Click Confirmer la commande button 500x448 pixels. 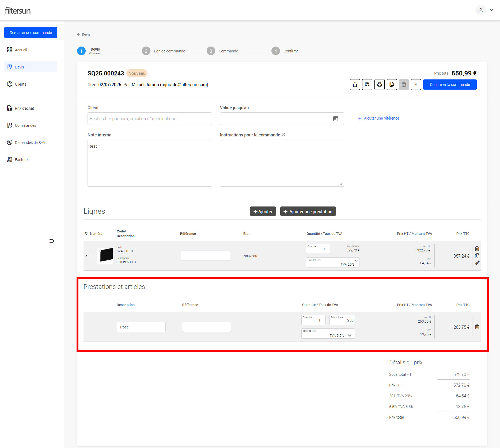pos(450,85)
